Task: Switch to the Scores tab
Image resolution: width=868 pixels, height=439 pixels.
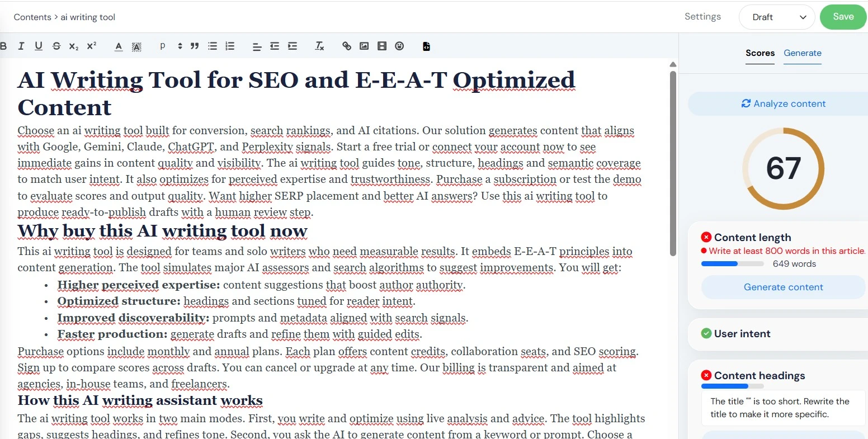Action: [760, 53]
